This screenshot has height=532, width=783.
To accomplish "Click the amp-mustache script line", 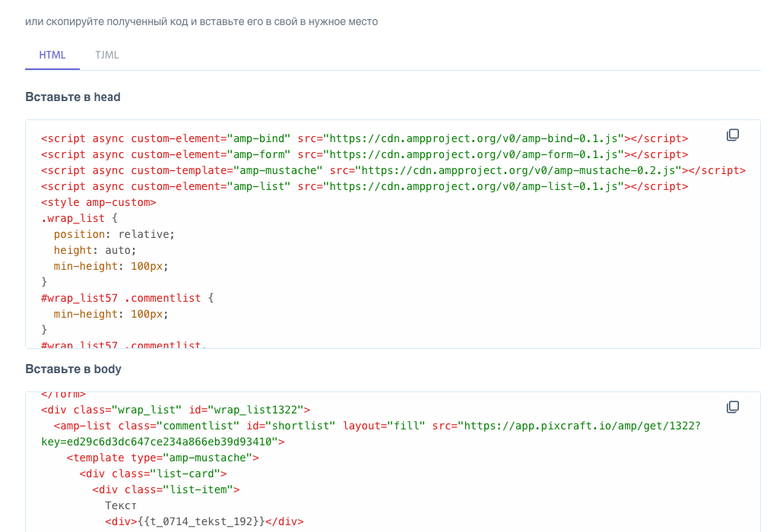I will (394, 171).
